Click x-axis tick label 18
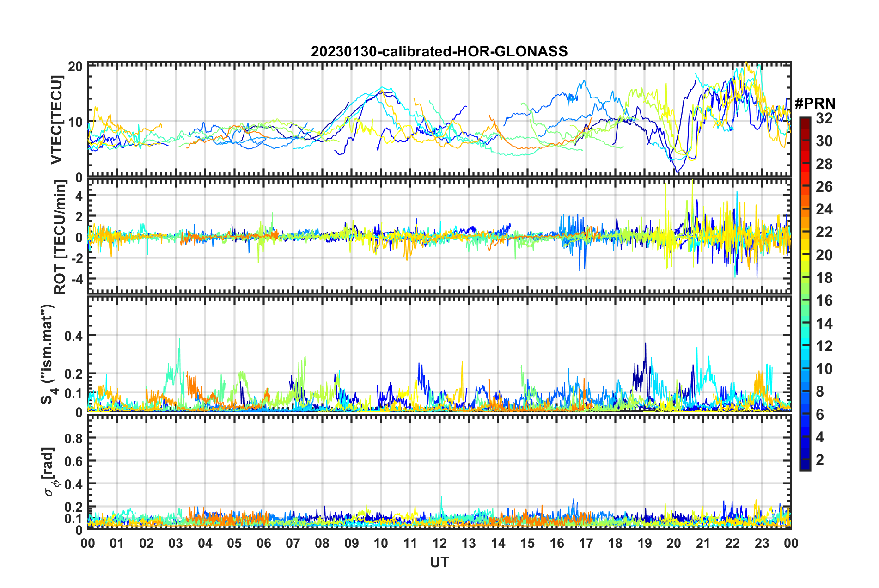Viewport: 879px width, 588px height. click(615, 543)
